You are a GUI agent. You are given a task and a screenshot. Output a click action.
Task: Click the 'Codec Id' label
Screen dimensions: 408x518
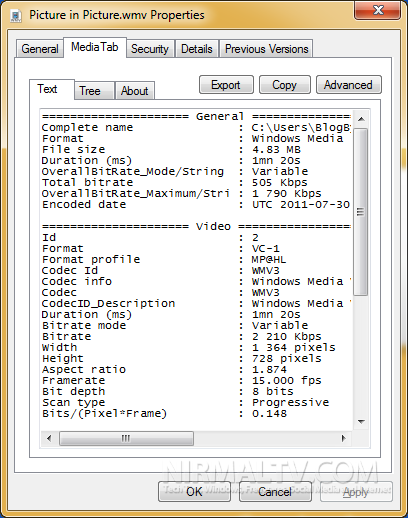70,271
